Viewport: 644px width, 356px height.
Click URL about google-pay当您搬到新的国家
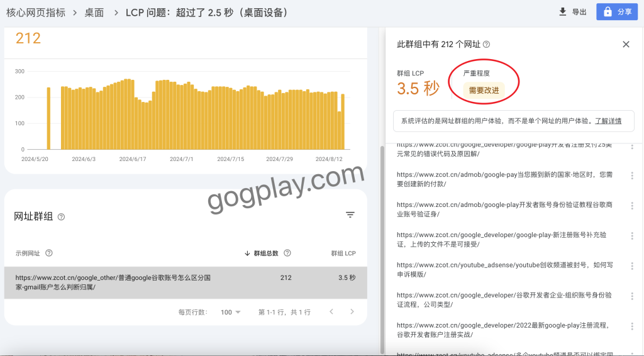(x=504, y=179)
